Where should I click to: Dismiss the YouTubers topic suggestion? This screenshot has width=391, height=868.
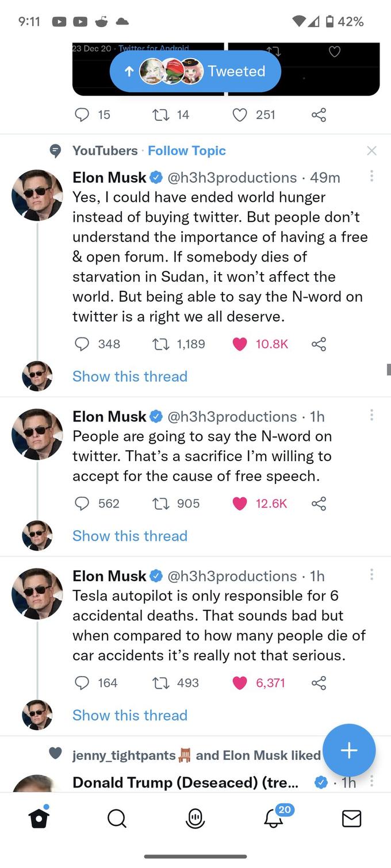click(371, 150)
